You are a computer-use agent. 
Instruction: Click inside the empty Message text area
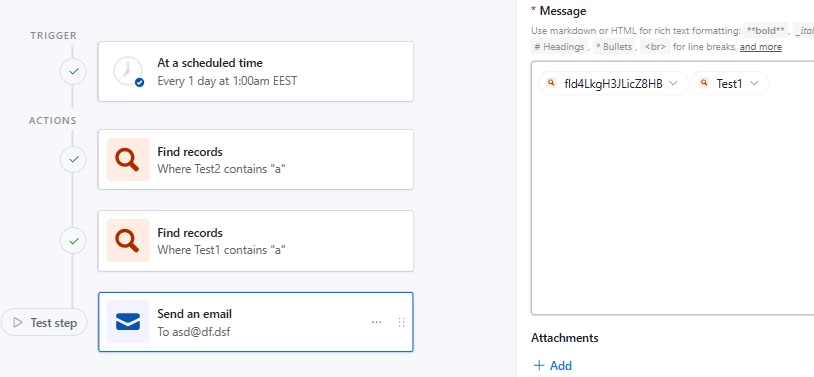672,208
